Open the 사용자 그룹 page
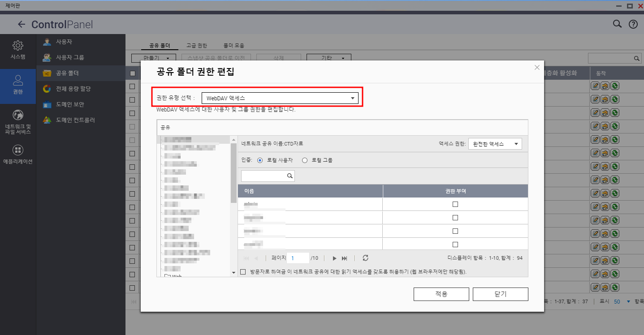The image size is (644, 335). pyautogui.click(x=81, y=57)
